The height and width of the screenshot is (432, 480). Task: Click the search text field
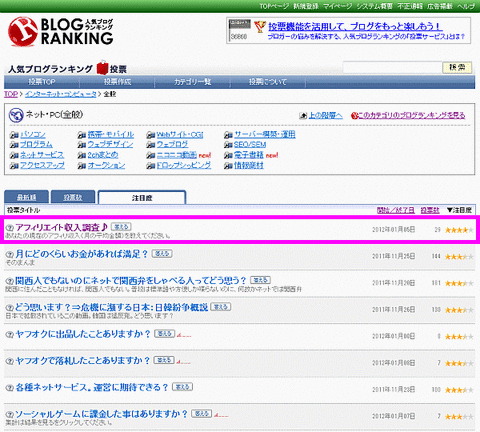pos(392,68)
